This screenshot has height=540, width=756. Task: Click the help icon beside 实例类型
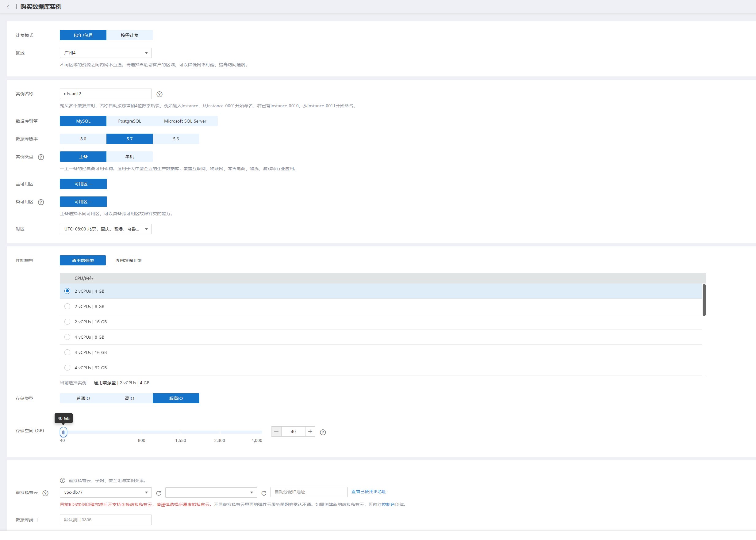41,157
